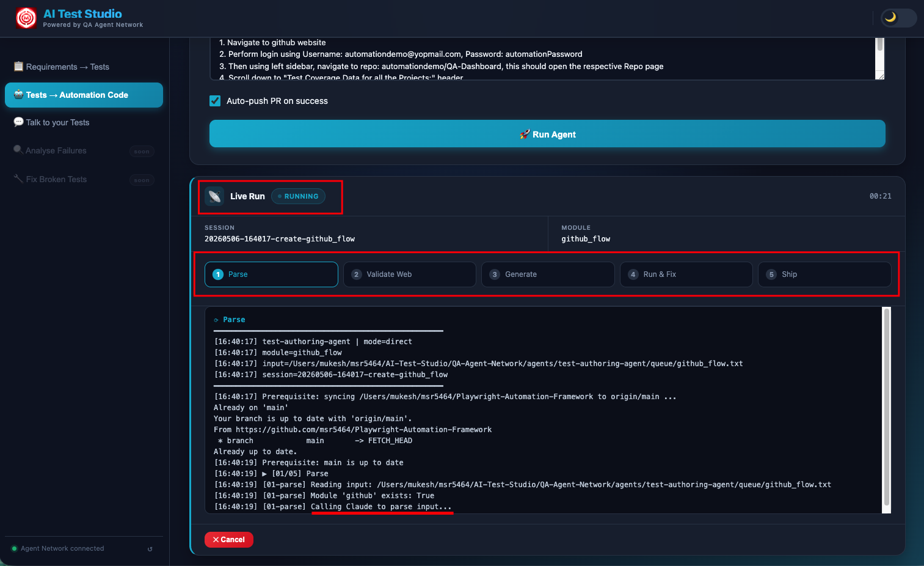924x566 pixels.
Task: Click the wrench icon beside Fix Broken Tests
Action: pyautogui.click(x=18, y=178)
